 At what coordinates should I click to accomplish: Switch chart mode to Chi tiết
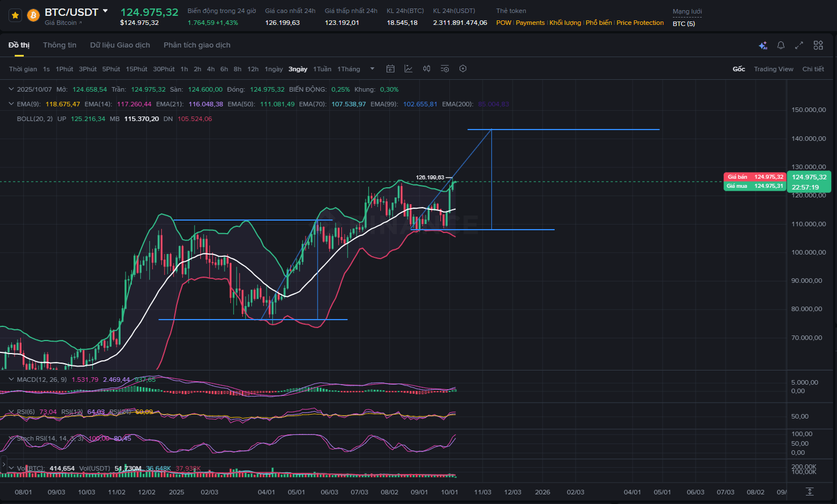[813, 69]
